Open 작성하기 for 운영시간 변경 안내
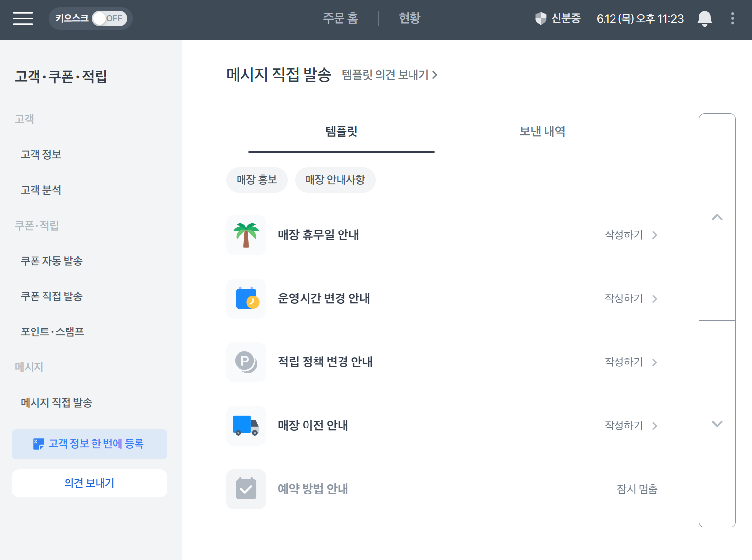The image size is (752, 560). point(624,298)
